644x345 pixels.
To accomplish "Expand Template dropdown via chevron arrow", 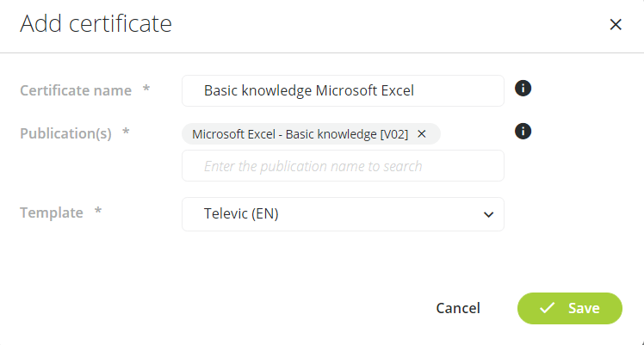I will click(488, 214).
